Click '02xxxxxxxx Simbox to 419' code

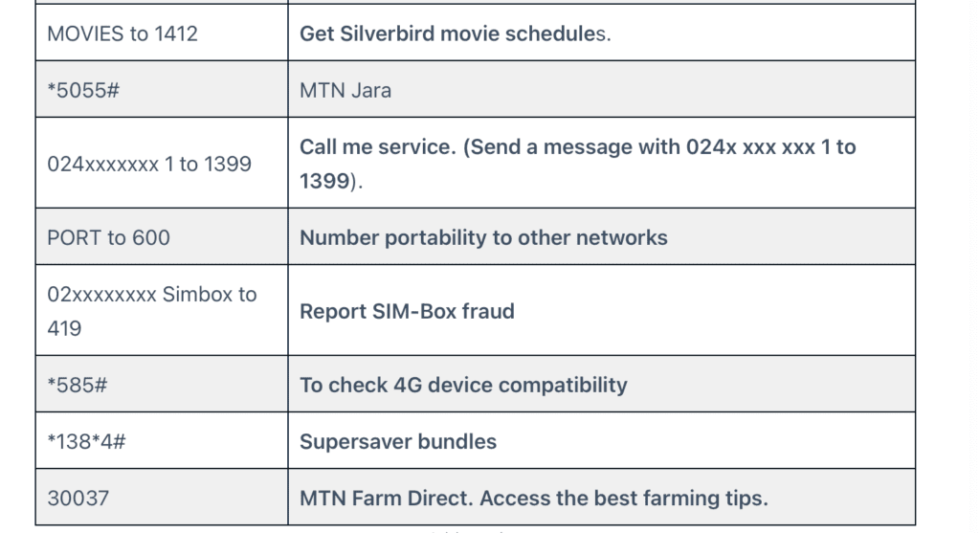point(152,311)
